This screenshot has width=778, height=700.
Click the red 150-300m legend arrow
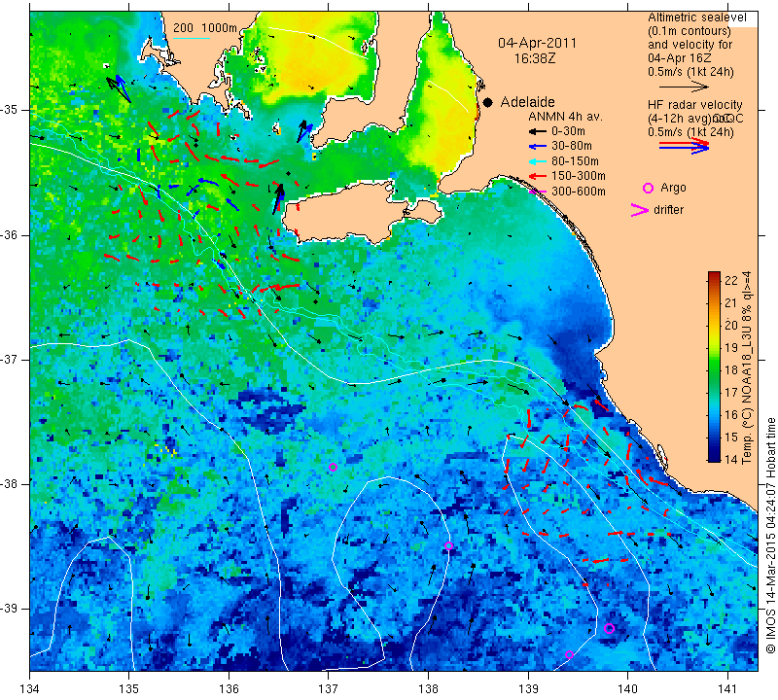(x=537, y=176)
